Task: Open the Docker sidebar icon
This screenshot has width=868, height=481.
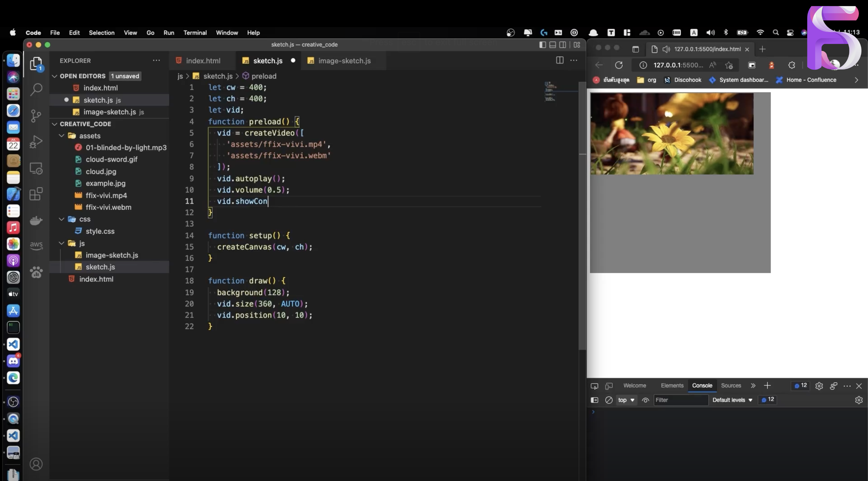Action: pyautogui.click(x=36, y=221)
